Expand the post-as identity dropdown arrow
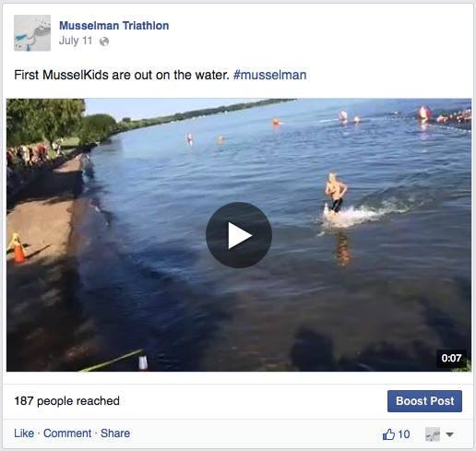The image size is (476, 451). (x=449, y=434)
